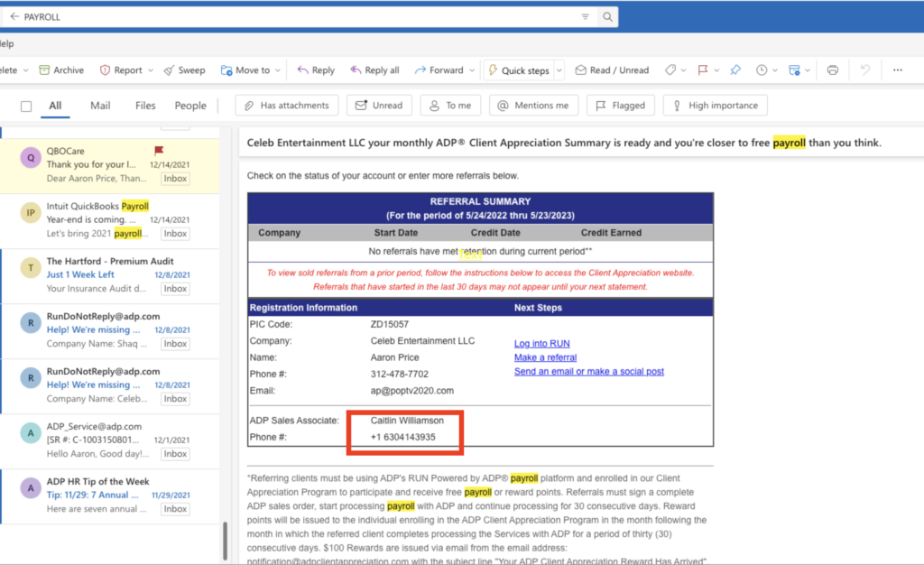This screenshot has height=565, width=924.
Task: Toggle the Flagged filter chip
Action: click(x=621, y=106)
